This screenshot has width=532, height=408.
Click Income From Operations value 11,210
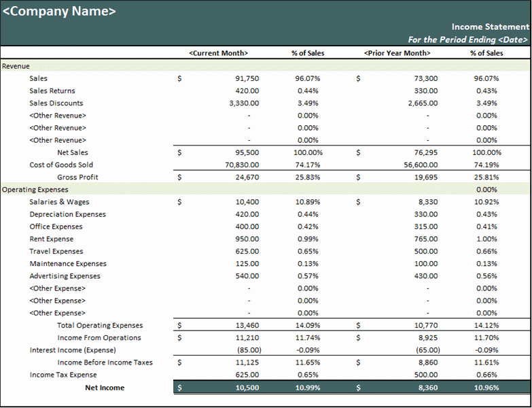[x=247, y=338]
